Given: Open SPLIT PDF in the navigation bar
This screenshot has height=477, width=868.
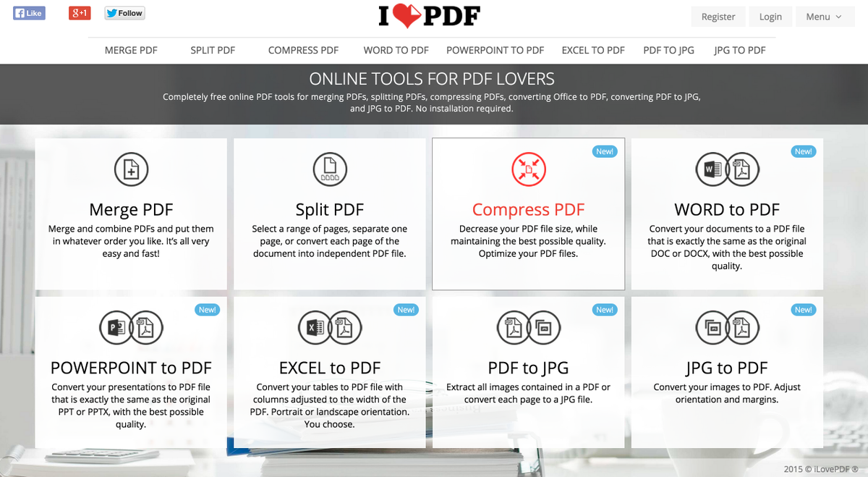Looking at the screenshot, I should tap(213, 50).
